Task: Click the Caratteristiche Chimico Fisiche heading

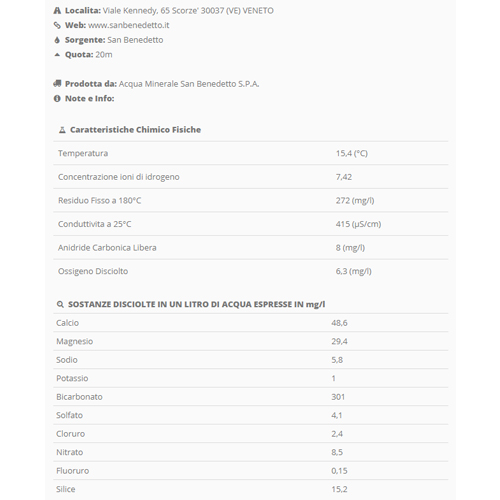Action: [135, 130]
